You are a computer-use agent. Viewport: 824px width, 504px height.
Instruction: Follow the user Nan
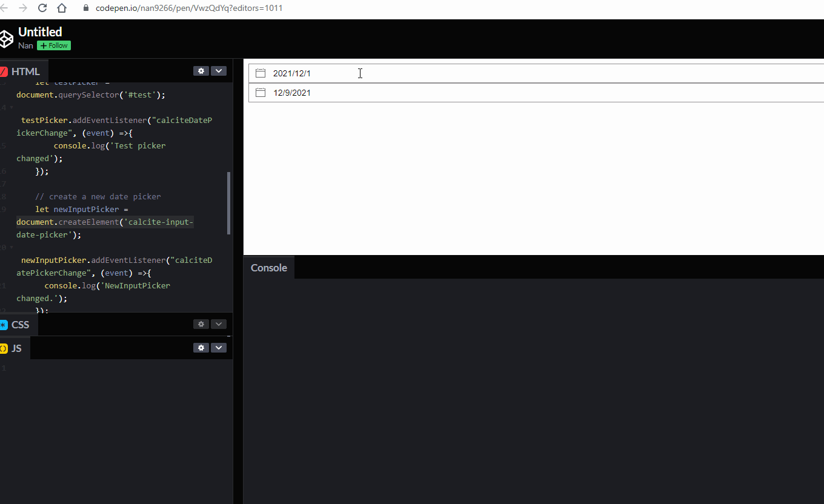click(x=53, y=45)
